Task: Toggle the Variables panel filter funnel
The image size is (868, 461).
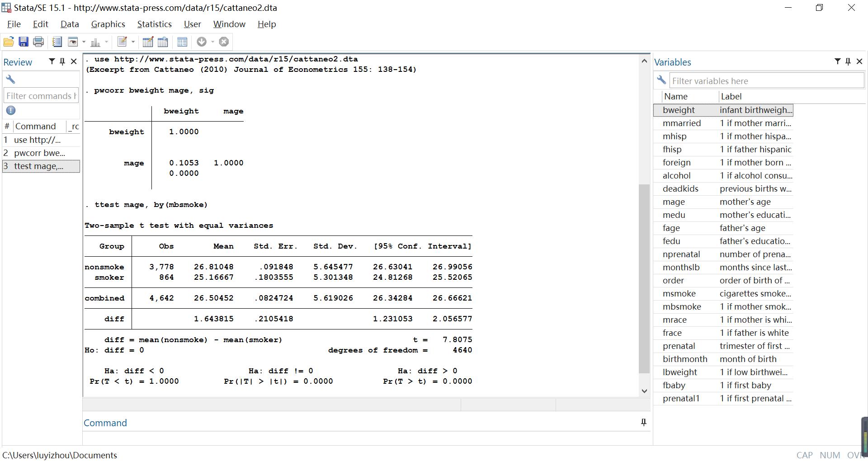Action: coord(838,61)
